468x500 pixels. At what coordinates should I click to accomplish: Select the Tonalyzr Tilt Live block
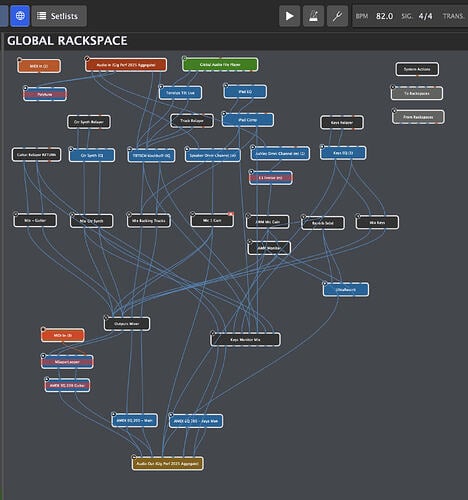point(180,93)
